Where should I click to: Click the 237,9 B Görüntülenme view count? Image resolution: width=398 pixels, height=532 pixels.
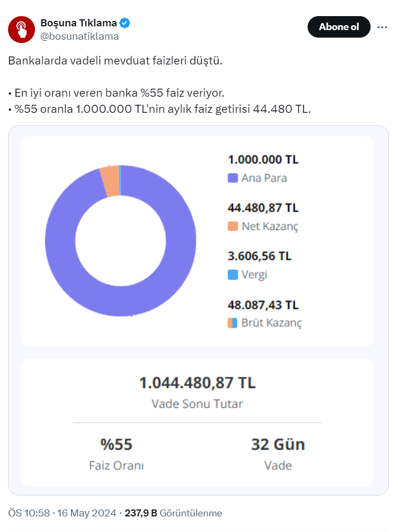pyautogui.click(x=173, y=513)
